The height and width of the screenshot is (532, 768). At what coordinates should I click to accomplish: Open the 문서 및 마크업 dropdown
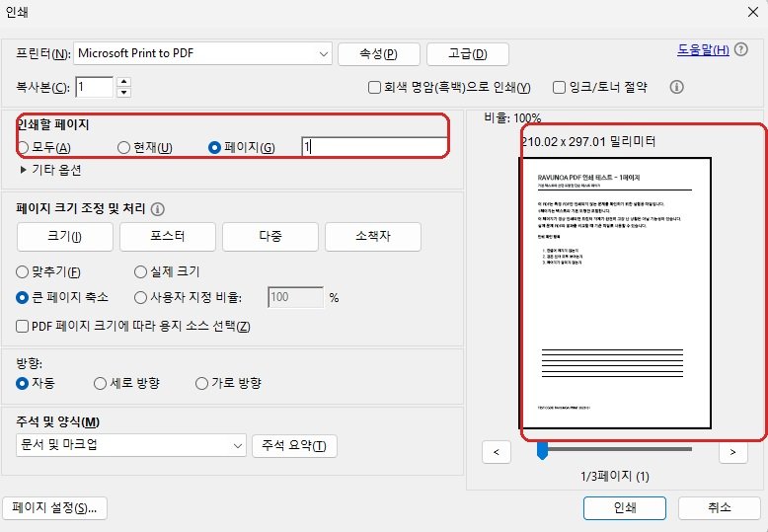coord(130,445)
